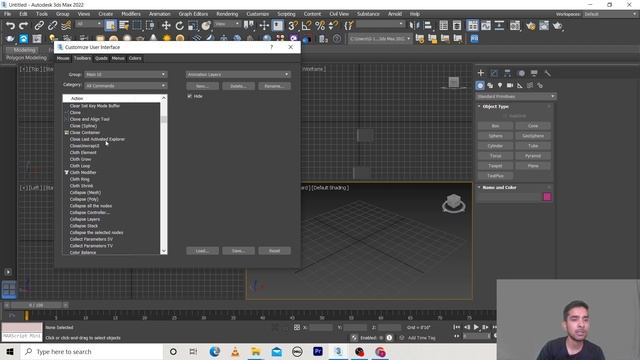Screen dimensions: 640x360
Task: Switch to Utilities wrench icon
Action: point(547,73)
